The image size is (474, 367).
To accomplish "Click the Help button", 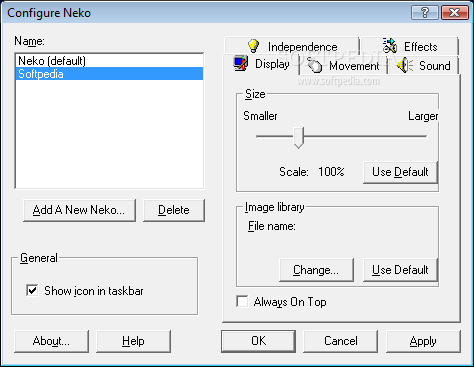I will [x=133, y=341].
